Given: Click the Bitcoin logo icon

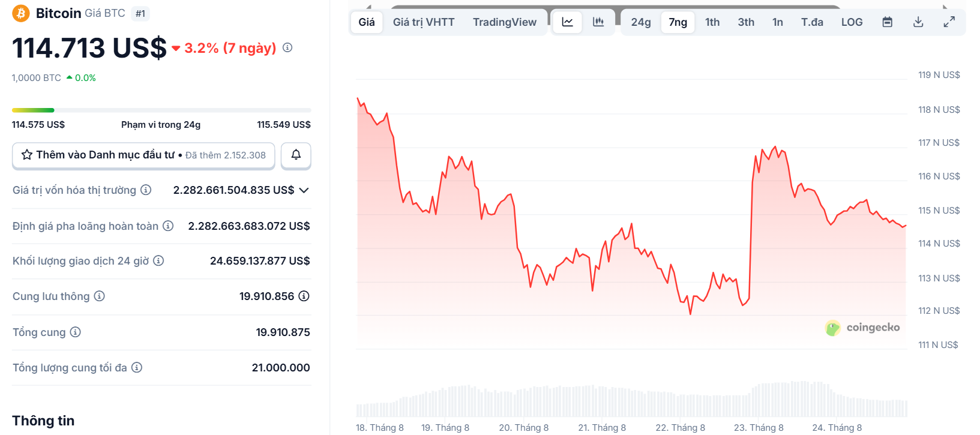Looking at the screenshot, I should (x=20, y=13).
